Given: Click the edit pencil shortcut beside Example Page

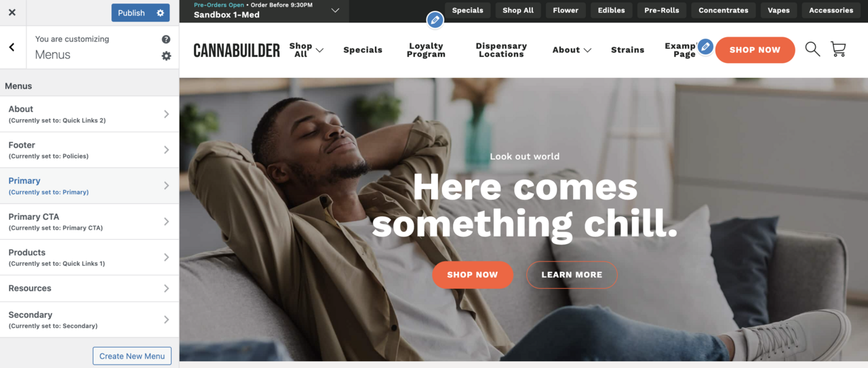Looking at the screenshot, I should 705,47.
